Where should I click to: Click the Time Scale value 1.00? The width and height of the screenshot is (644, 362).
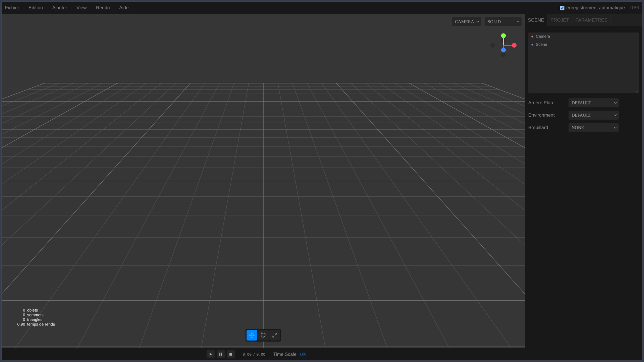303,354
